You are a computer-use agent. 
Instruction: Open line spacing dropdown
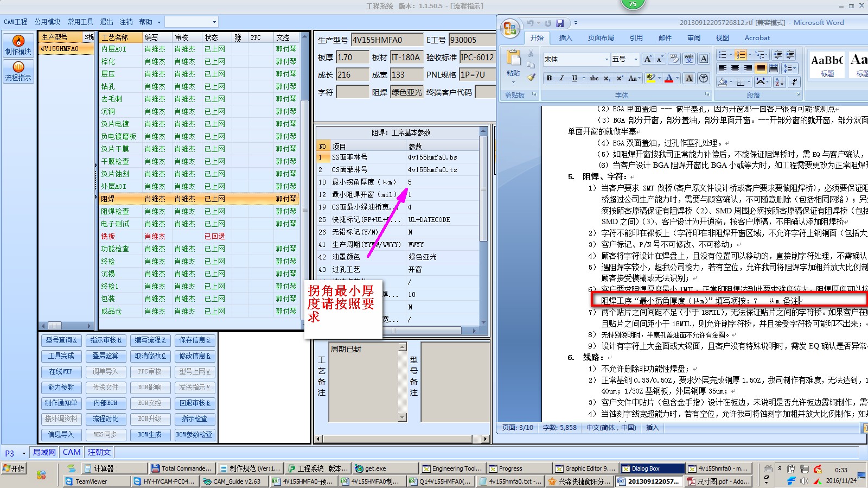(x=790, y=68)
